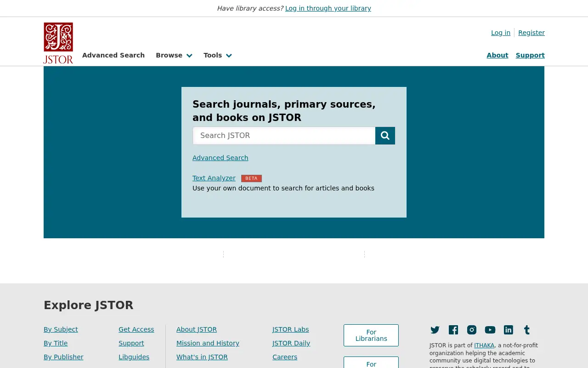Open Advanced Search in the top navigation
This screenshot has height=368, width=588.
coord(113,55)
